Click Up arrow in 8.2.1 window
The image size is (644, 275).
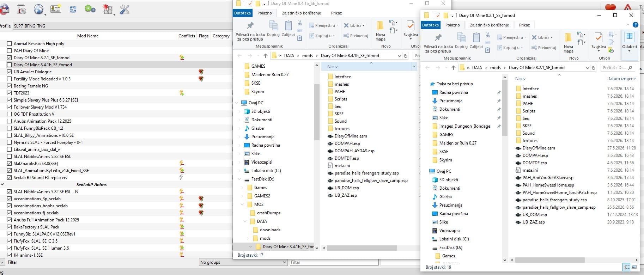coord(454,68)
